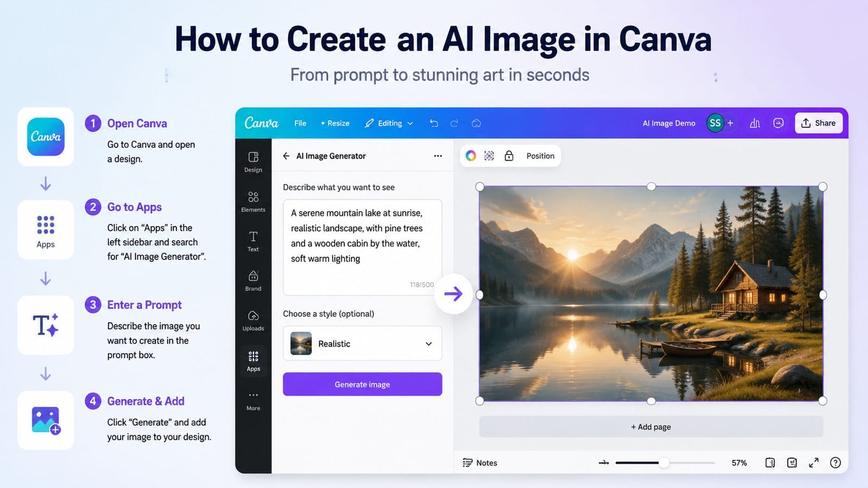Click the help question mark icon
Image resolution: width=868 pixels, height=488 pixels.
[835, 463]
